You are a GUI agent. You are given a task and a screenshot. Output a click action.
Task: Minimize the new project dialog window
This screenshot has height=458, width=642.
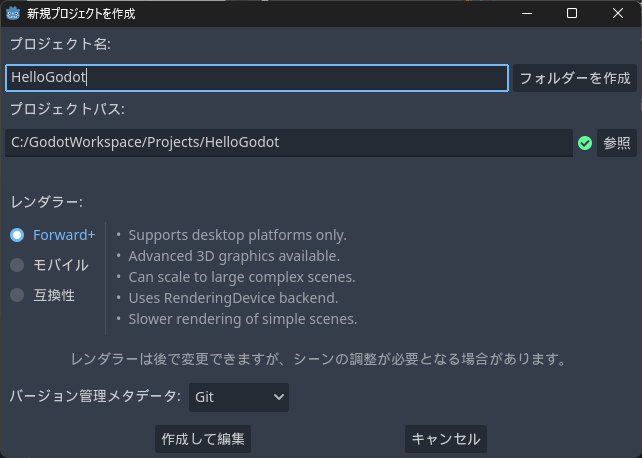[527, 14]
